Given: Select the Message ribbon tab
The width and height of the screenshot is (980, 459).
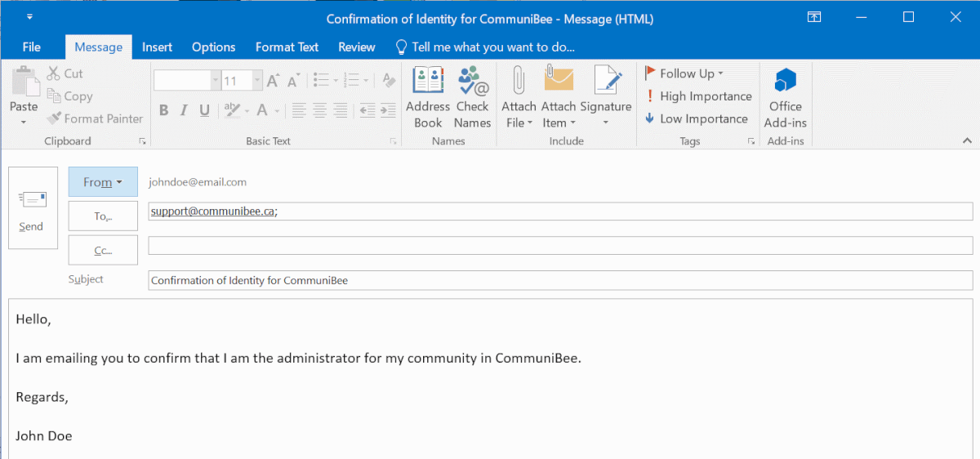Looking at the screenshot, I should pos(99,47).
